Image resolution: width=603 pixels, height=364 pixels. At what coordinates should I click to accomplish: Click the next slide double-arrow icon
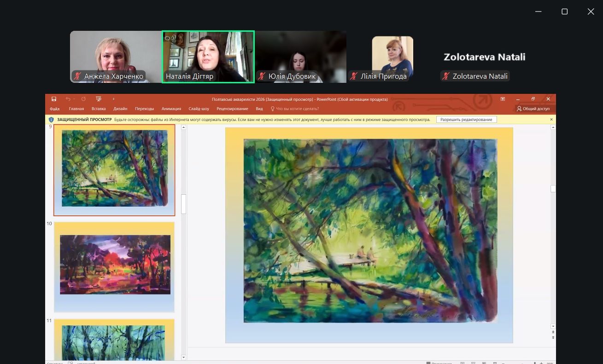coord(553,337)
